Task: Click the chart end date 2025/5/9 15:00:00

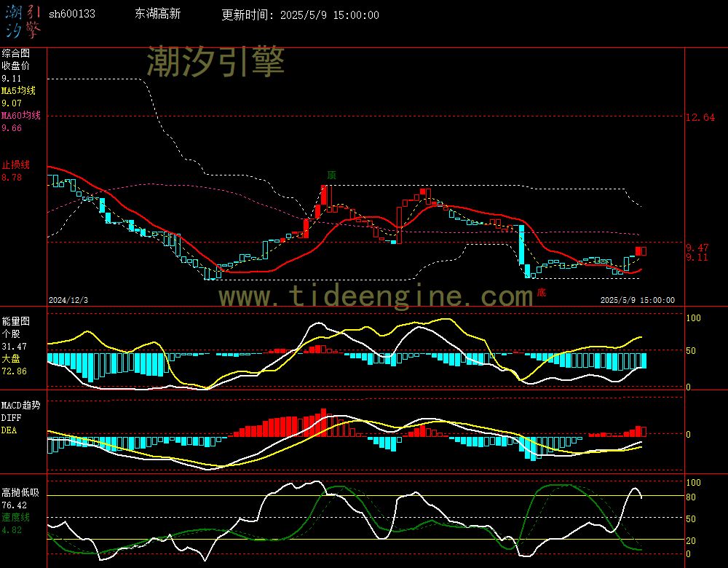Action: (x=638, y=300)
